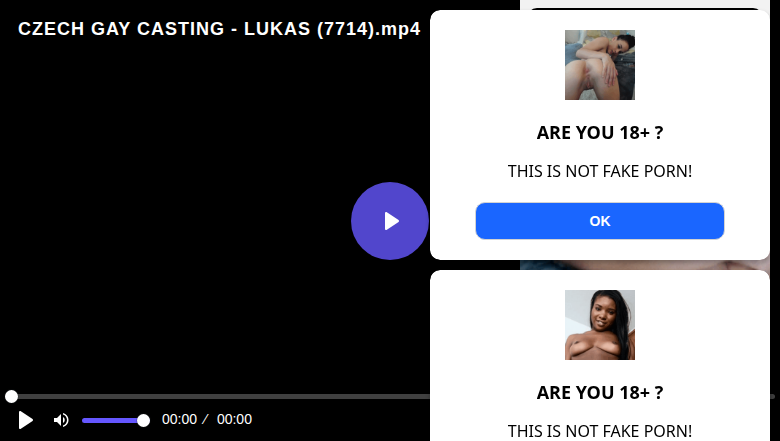Click the current time 00:00 readout
This screenshot has height=441, width=780.
tap(179, 419)
